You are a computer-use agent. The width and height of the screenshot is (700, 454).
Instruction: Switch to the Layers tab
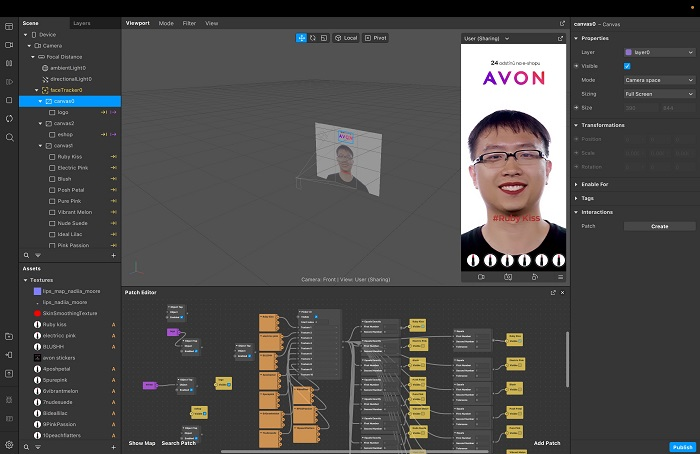pyautogui.click(x=82, y=22)
